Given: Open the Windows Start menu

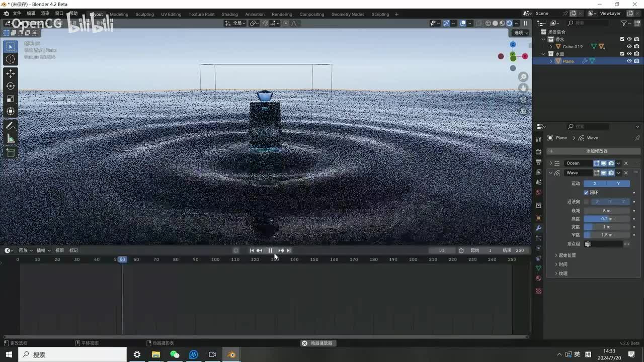Looking at the screenshot, I should click(9, 354).
